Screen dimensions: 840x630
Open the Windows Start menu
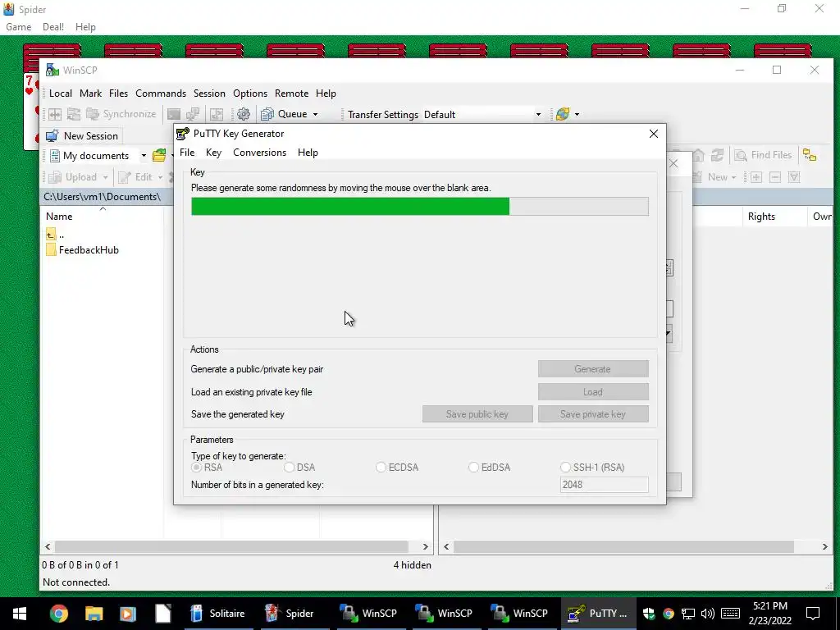[x=20, y=614]
